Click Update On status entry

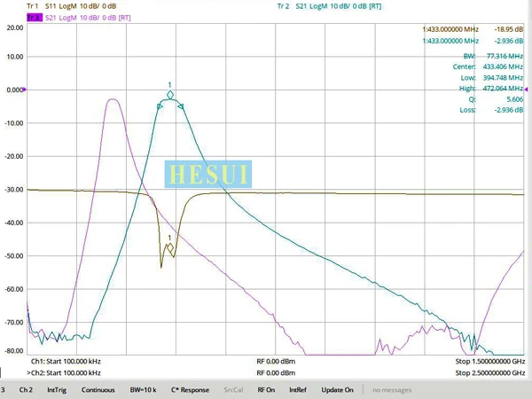coord(337,390)
